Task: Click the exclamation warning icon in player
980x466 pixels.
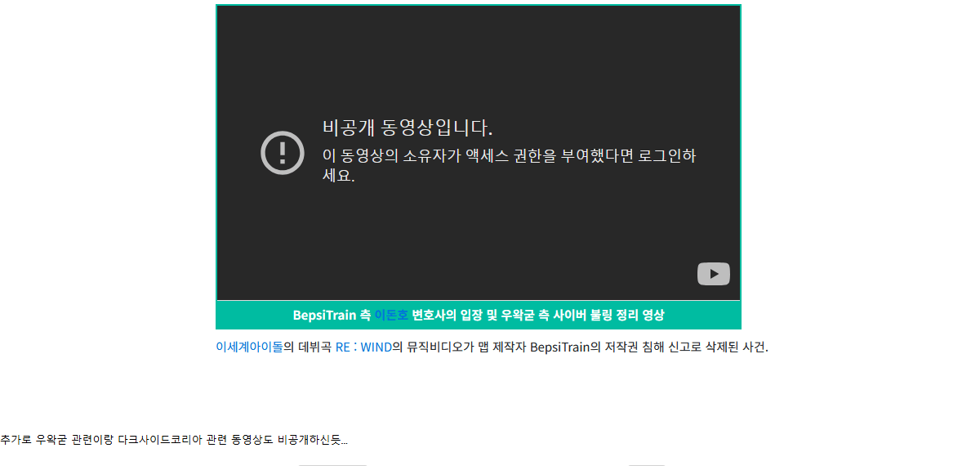Action: (x=283, y=152)
